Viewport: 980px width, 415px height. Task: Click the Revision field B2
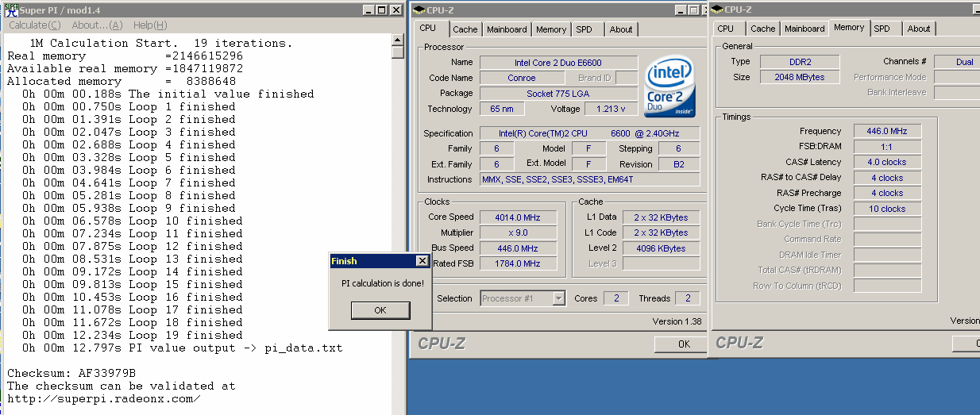tap(678, 164)
